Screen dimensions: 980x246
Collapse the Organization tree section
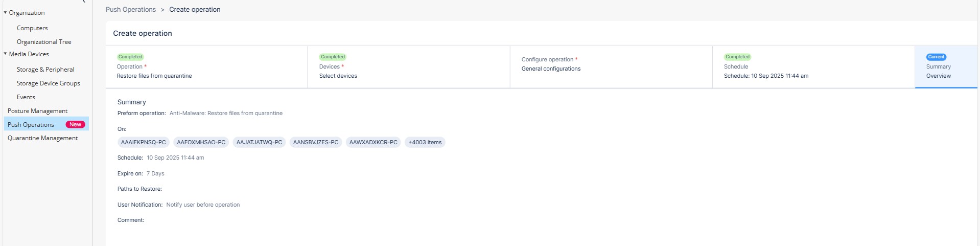[x=5, y=12]
